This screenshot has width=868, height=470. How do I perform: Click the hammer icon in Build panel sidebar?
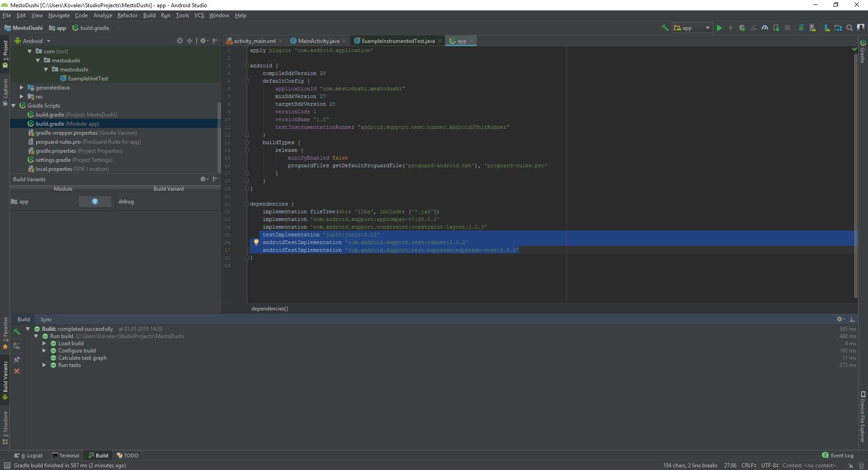pos(17,332)
